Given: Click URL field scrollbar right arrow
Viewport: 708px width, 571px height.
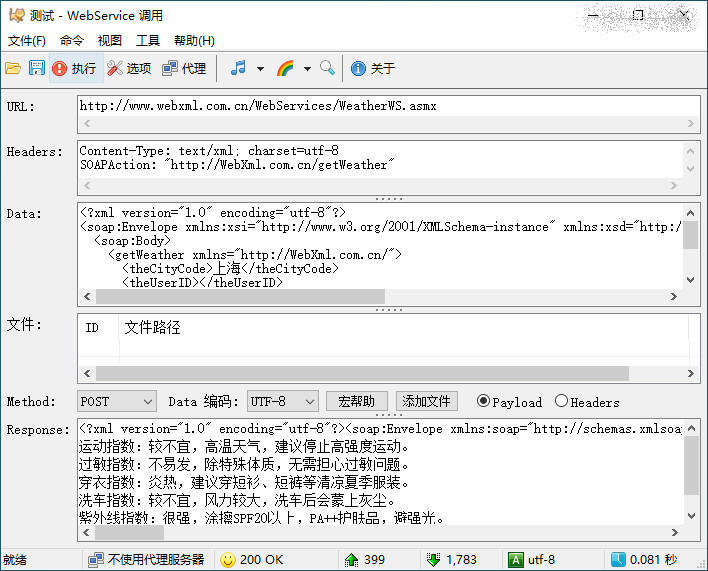Looking at the screenshot, I should 690,123.
